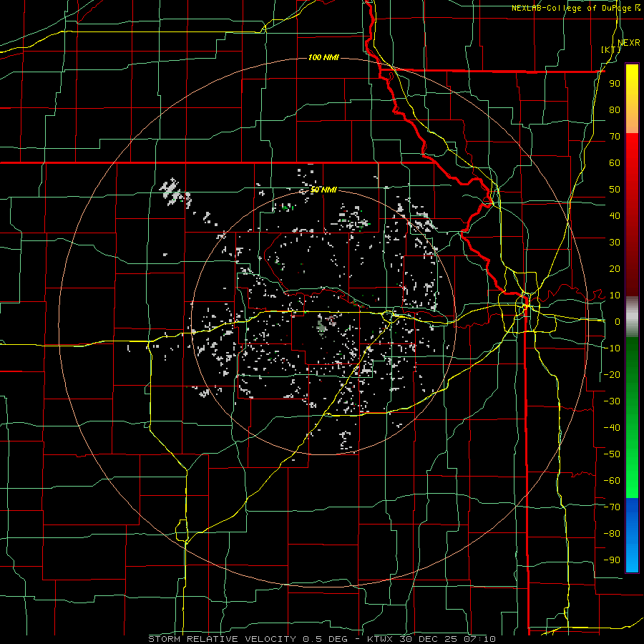
Task: Select the 0 value on the velocity scale
Action: pyautogui.click(x=618, y=322)
